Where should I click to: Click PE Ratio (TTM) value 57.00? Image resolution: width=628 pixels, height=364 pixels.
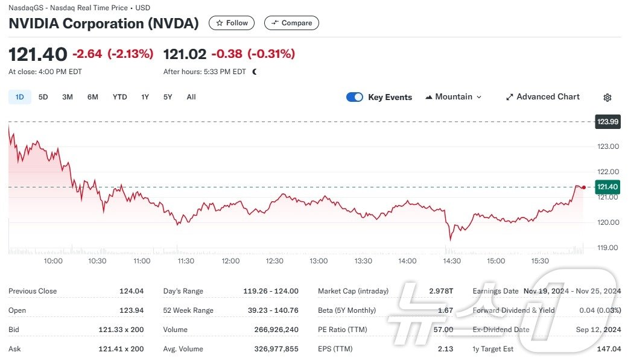coord(443,330)
